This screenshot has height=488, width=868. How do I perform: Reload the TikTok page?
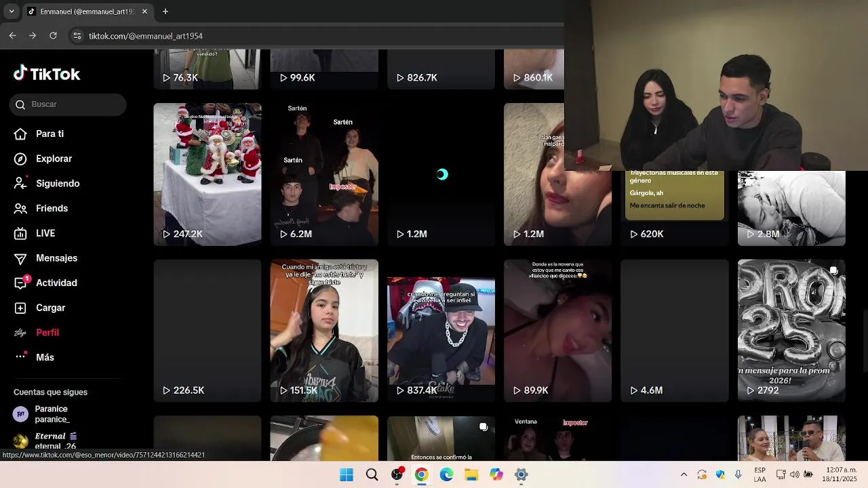pos(53,36)
